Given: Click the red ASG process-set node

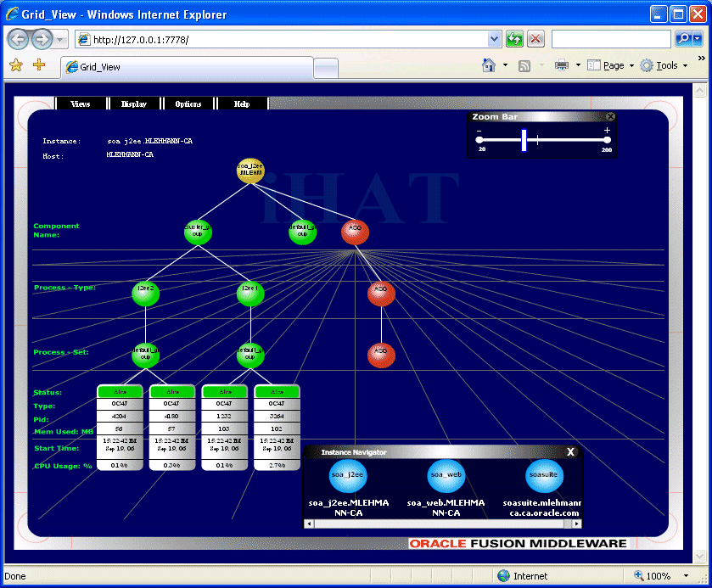Looking at the screenshot, I should (x=381, y=356).
